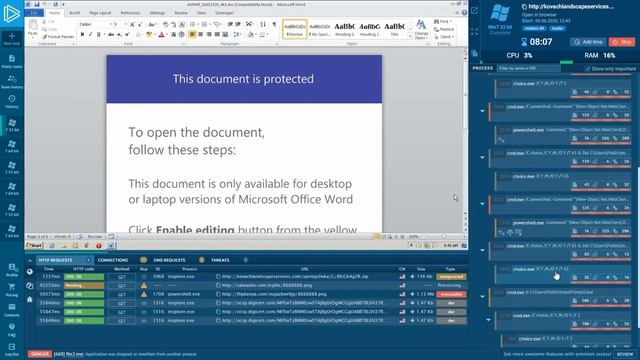The width and height of the screenshot is (640, 360).
Task: Click the Filter by name or PID field
Action: click(529, 69)
